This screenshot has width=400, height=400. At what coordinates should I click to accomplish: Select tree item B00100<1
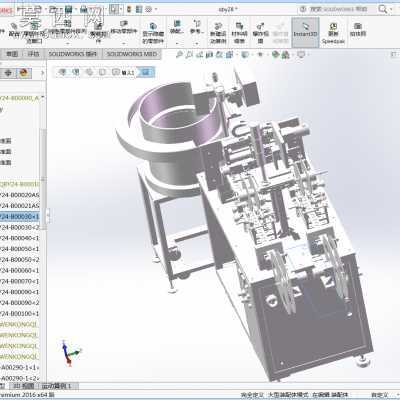(x=19, y=314)
